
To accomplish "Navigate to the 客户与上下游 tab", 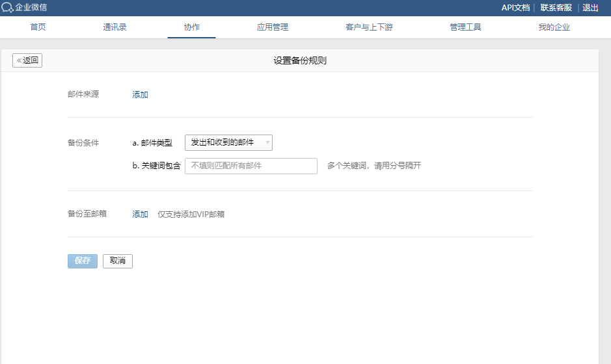I will coord(369,27).
